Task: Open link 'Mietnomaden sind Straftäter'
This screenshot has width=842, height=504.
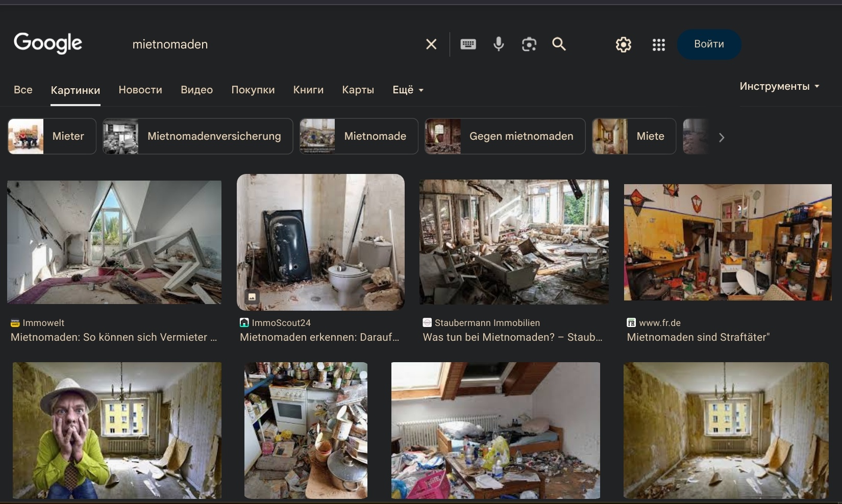Action: coord(698,337)
